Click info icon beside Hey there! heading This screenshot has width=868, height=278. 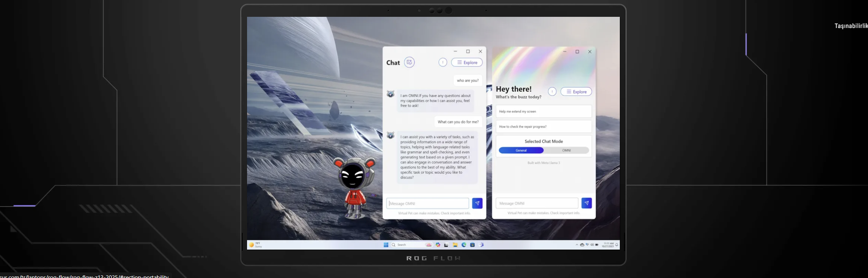552,92
